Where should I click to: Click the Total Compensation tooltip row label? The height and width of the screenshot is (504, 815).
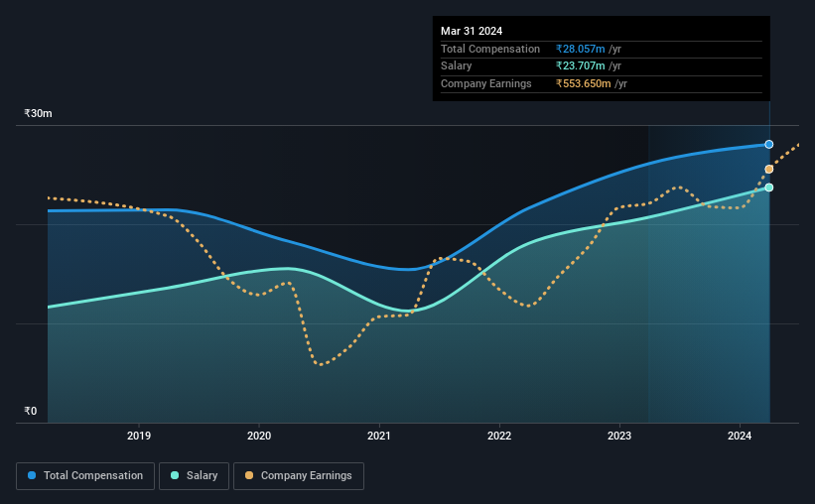pyautogui.click(x=490, y=49)
